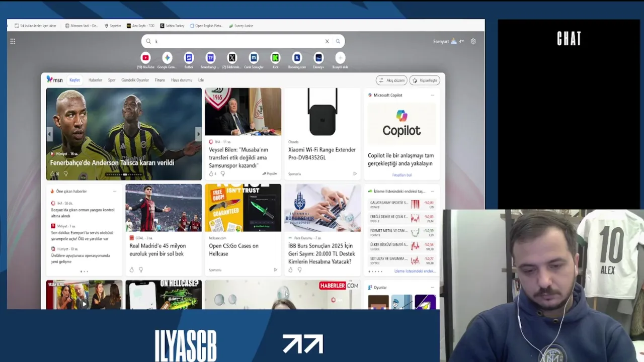Like the Real Madrid article
The image size is (644, 362).
(x=132, y=269)
